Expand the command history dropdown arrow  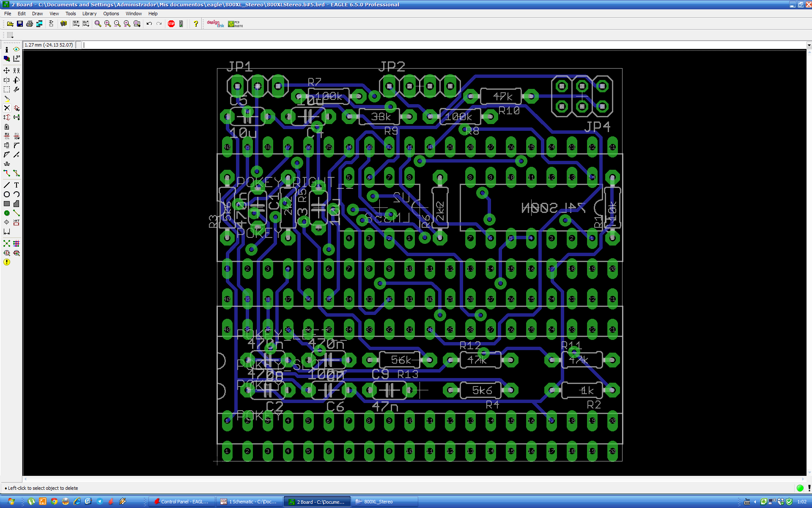(x=809, y=45)
